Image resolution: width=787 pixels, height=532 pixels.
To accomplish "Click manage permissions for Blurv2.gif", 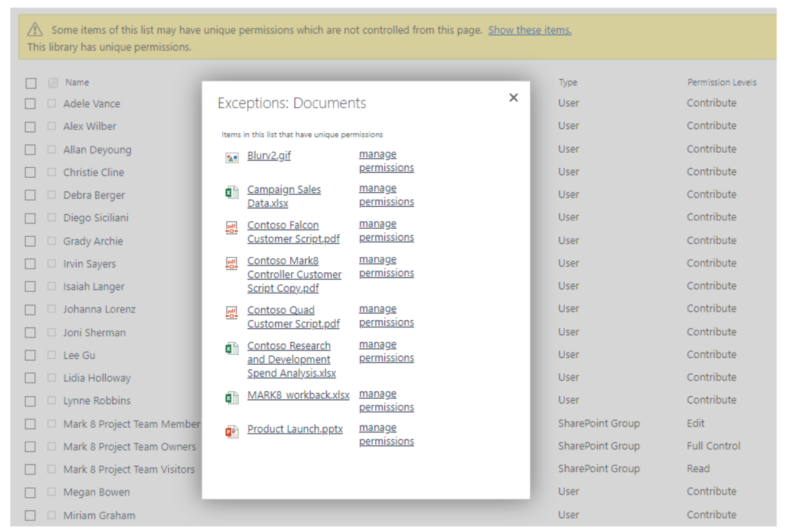I will [387, 161].
